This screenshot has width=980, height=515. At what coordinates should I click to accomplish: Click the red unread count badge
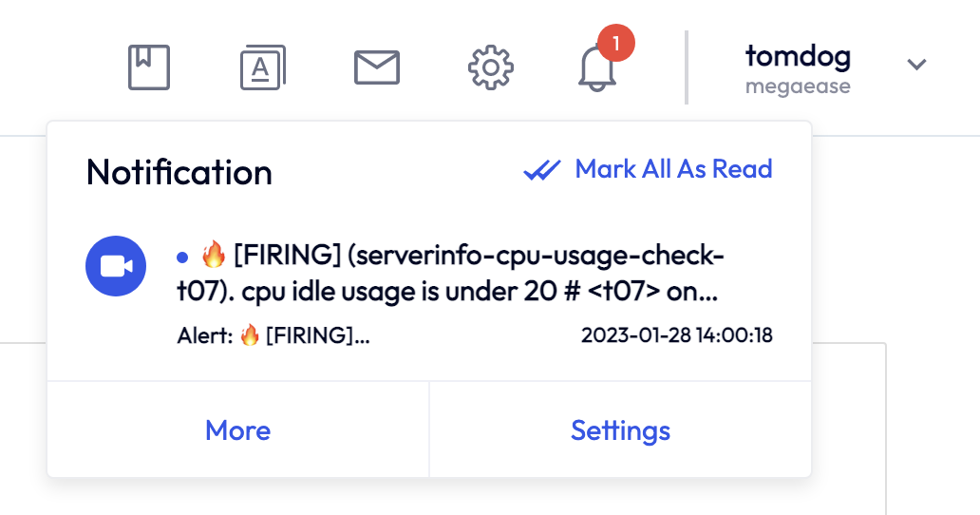pyautogui.click(x=616, y=43)
